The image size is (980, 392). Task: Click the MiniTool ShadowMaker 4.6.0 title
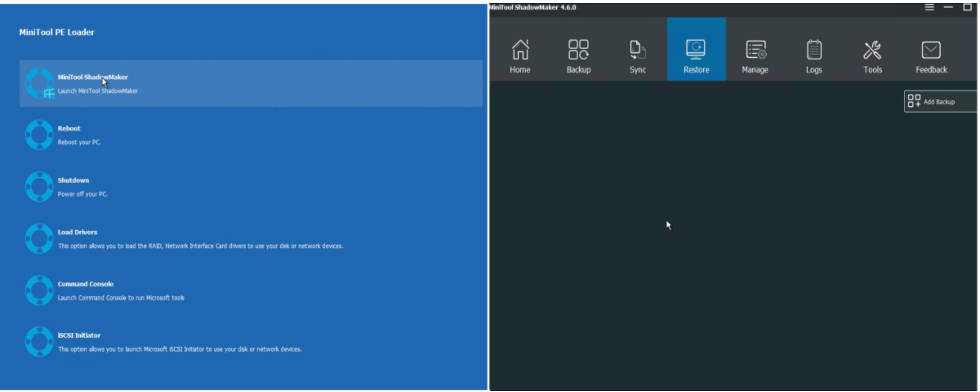pos(533,7)
